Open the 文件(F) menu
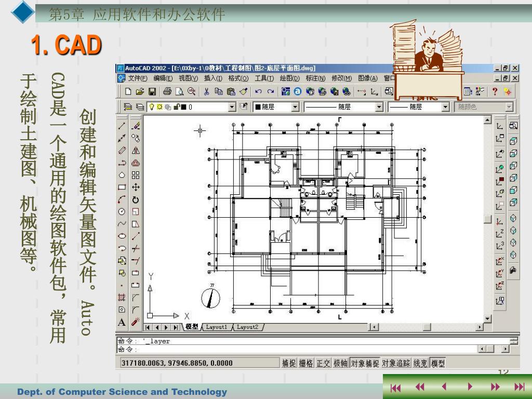Viewport: 532px width, 399px height. [x=137, y=78]
